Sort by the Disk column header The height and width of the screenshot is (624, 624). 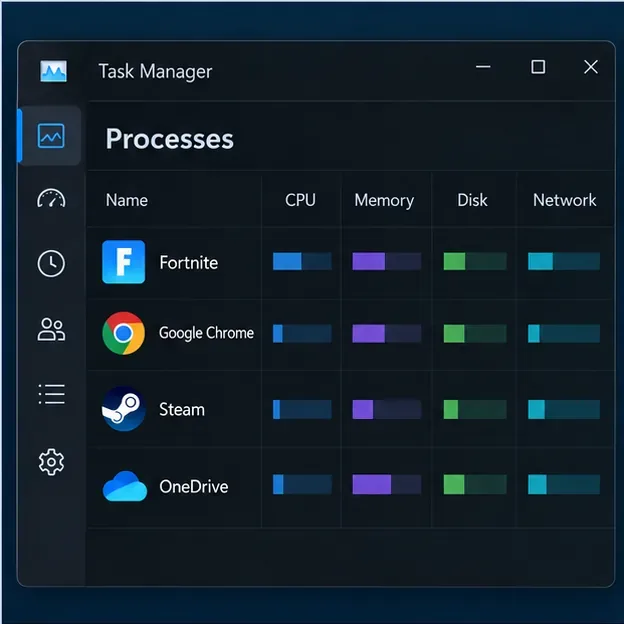[472, 200]
